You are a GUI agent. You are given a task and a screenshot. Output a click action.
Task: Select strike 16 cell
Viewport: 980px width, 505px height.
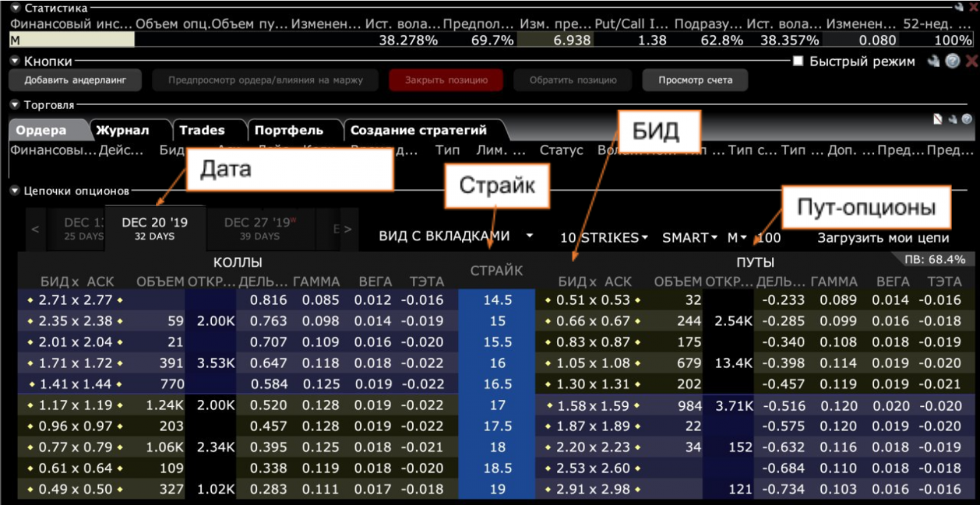(497, 363)
